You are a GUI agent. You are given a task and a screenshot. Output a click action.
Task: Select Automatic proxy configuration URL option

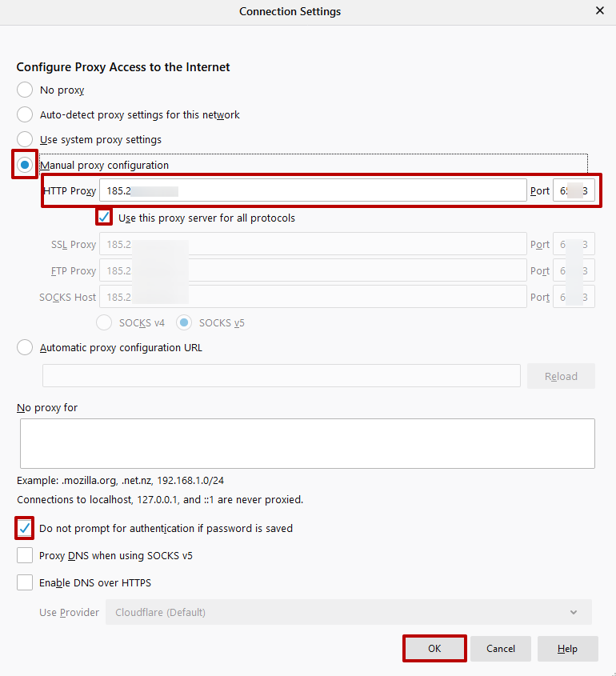click(26, 347)
